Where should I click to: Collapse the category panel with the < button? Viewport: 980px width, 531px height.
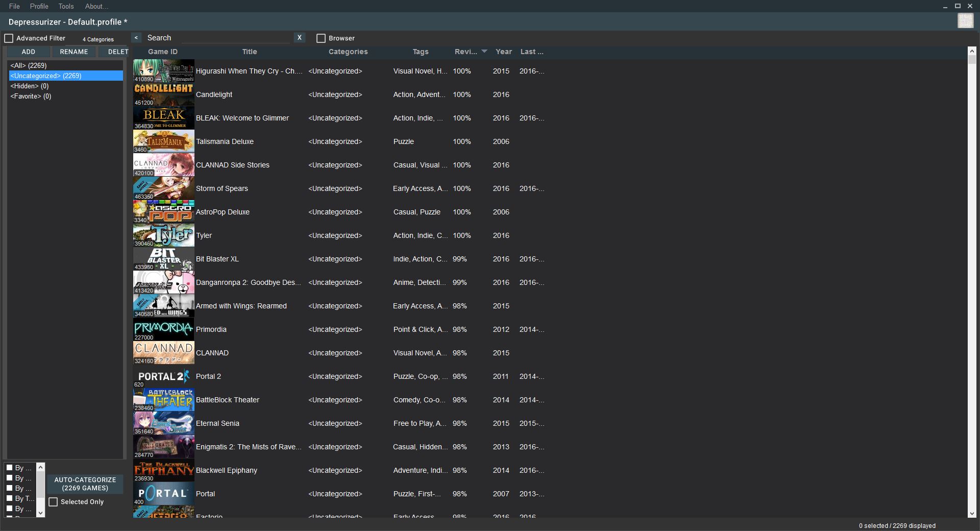coord(136,38)
